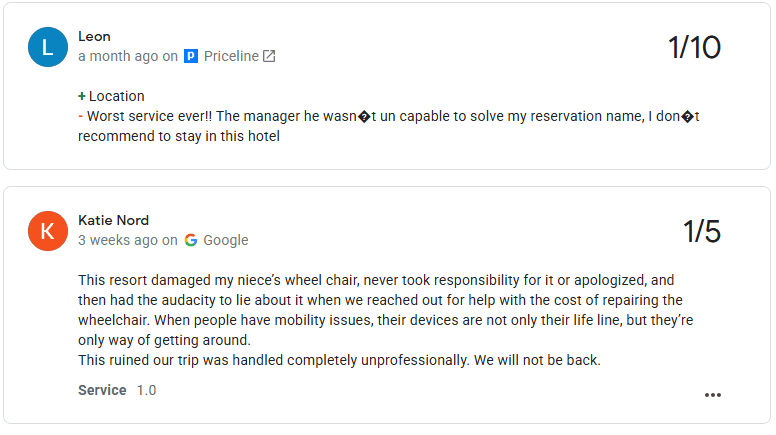Viewport: 776px width, 435px height.
Task: Click the Google source label
Action: point(226,240)
